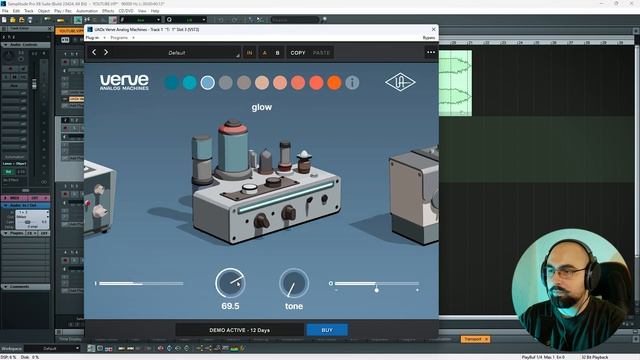Click the tone knob

coord(294,283)
